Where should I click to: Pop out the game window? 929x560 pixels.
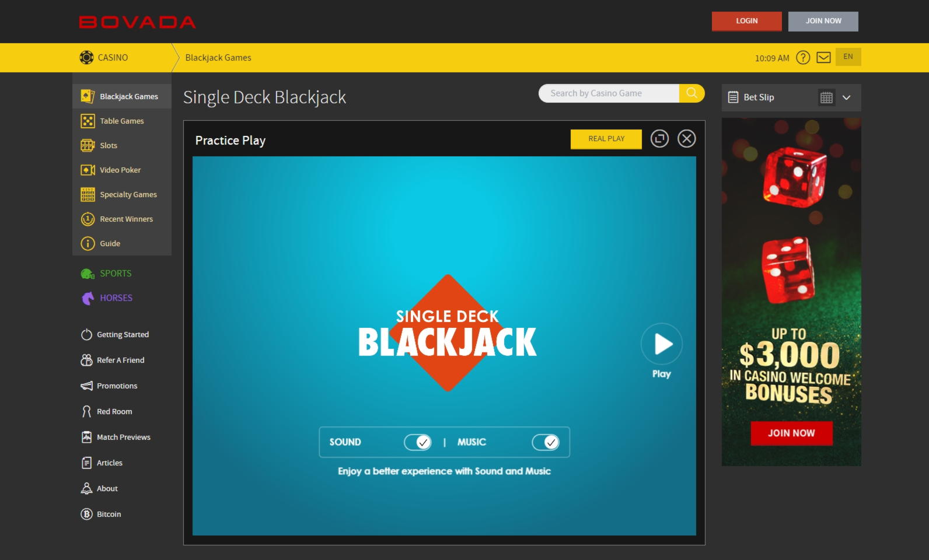click(660, 139)
